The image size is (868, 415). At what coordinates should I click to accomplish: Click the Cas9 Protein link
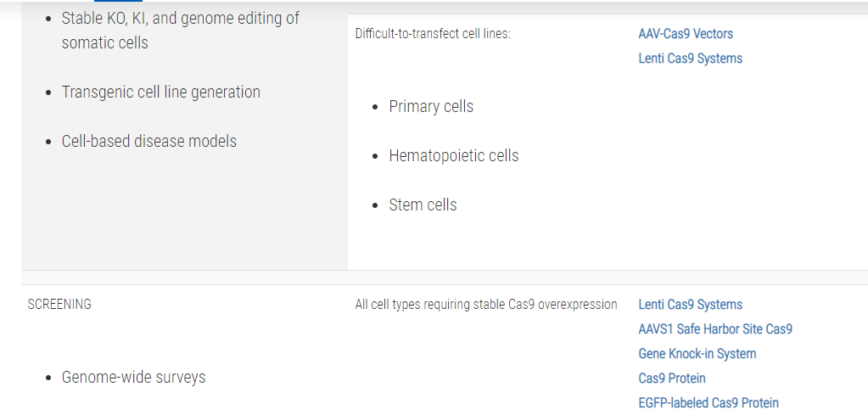671,379
